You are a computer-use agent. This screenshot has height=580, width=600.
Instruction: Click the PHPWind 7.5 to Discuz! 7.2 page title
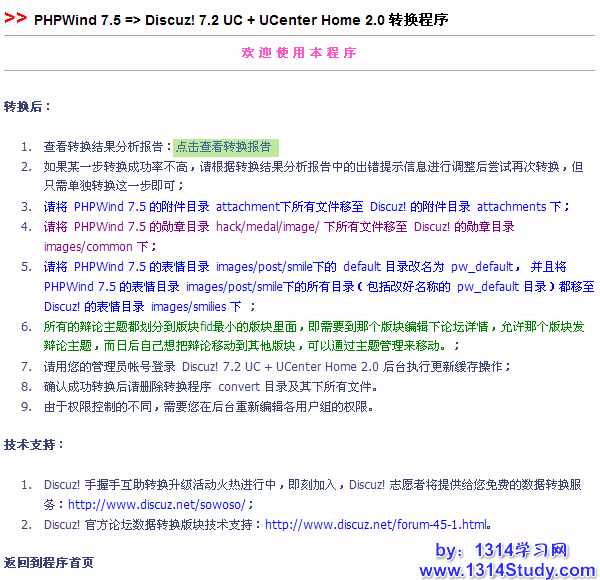[240, 20]
